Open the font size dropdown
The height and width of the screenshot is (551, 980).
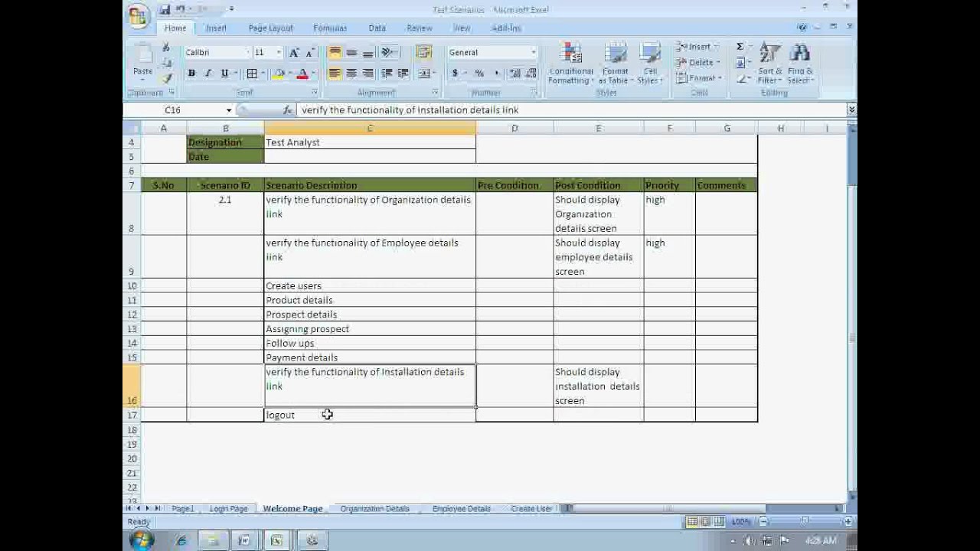tap(279, 53)
